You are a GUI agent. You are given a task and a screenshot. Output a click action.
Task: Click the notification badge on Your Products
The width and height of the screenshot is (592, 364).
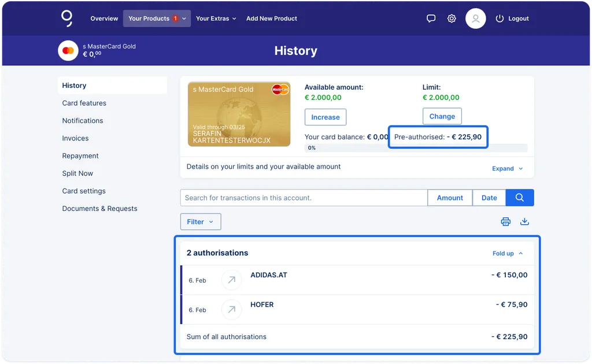(x=176, y=18)
